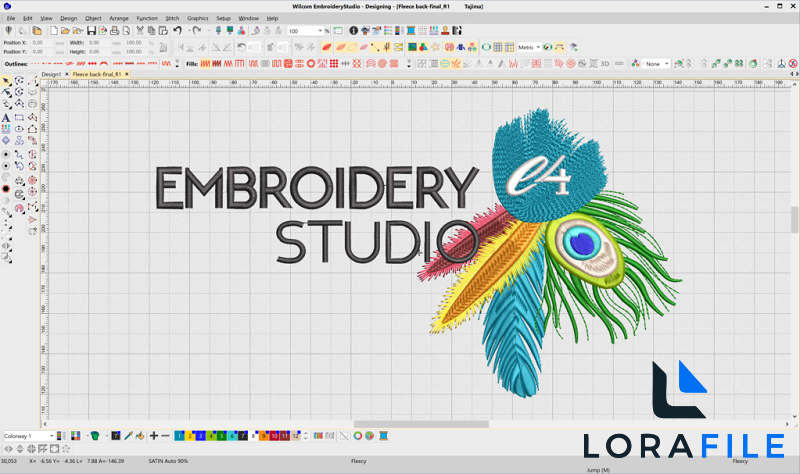Screen dimensions: 800x474
Task: Open the Metric units dropdown
Action: pyautogui.click(x=538, y=47)
